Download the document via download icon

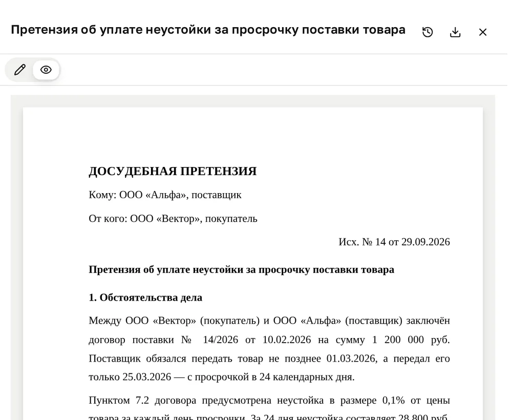pyautogui.click(x=455, y=32)
